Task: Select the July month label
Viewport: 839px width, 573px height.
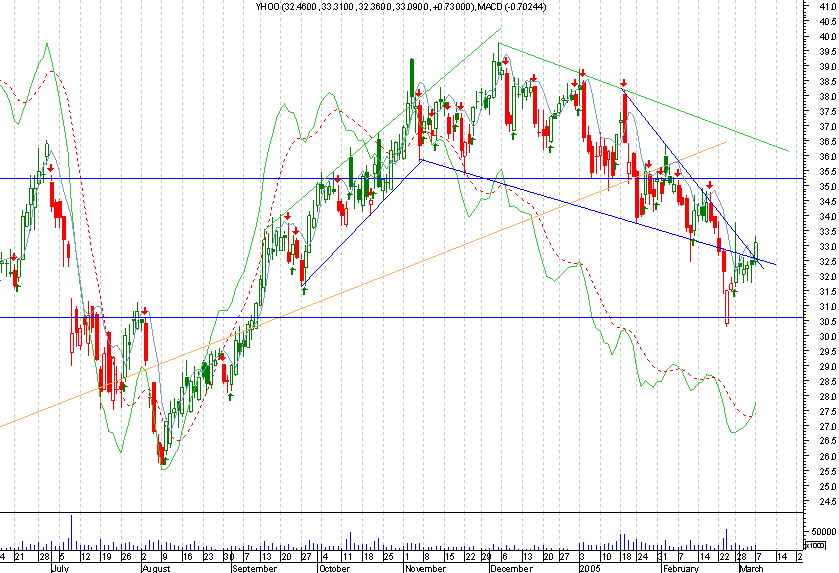Action: pyautogui.click(x=60, y=568)
